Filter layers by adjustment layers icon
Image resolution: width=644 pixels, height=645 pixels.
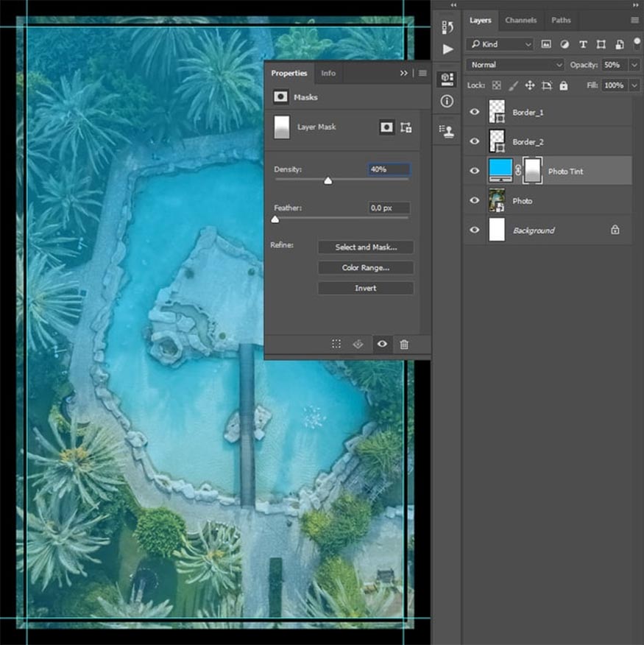pyautogui.click(x=565, y=44)
